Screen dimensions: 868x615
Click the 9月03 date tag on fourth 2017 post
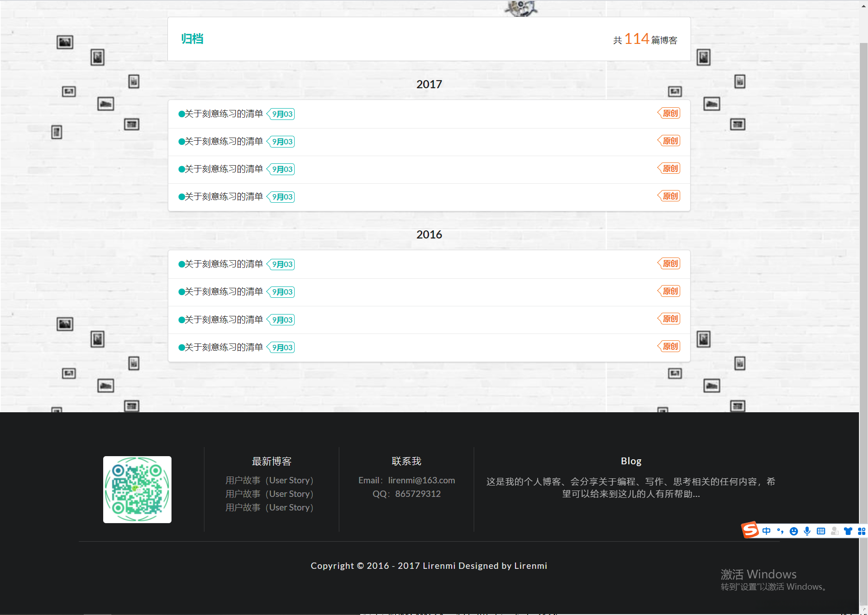(x=281, y=197)
